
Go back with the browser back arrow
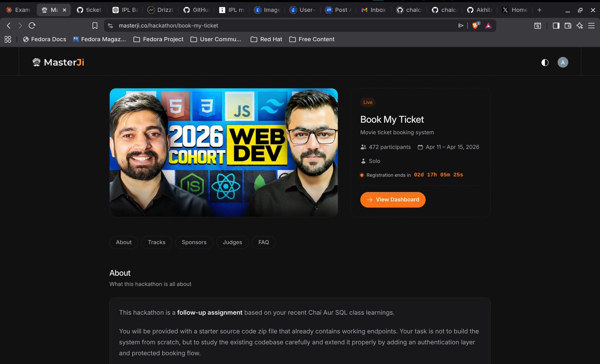point(8,25)
